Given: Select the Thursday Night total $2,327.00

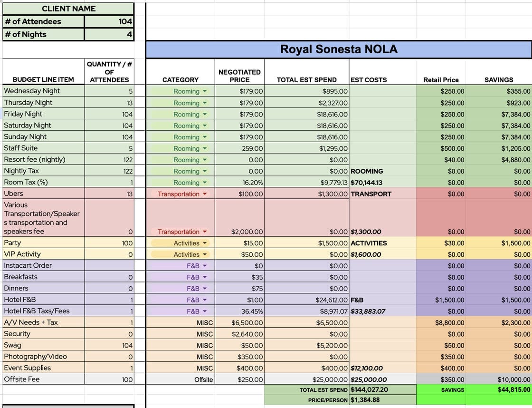Looking at the screenshot, I should click(307, 103).
